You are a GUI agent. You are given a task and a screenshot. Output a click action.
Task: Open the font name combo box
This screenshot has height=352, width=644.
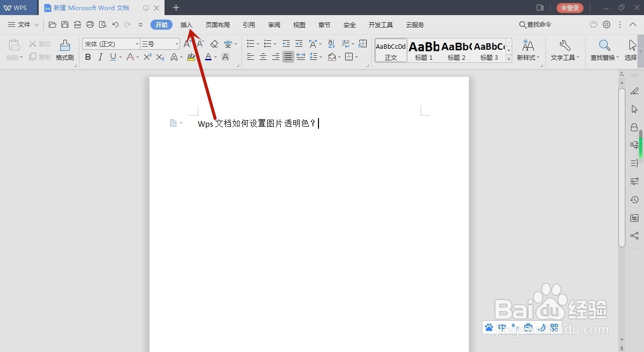point(111,44)
